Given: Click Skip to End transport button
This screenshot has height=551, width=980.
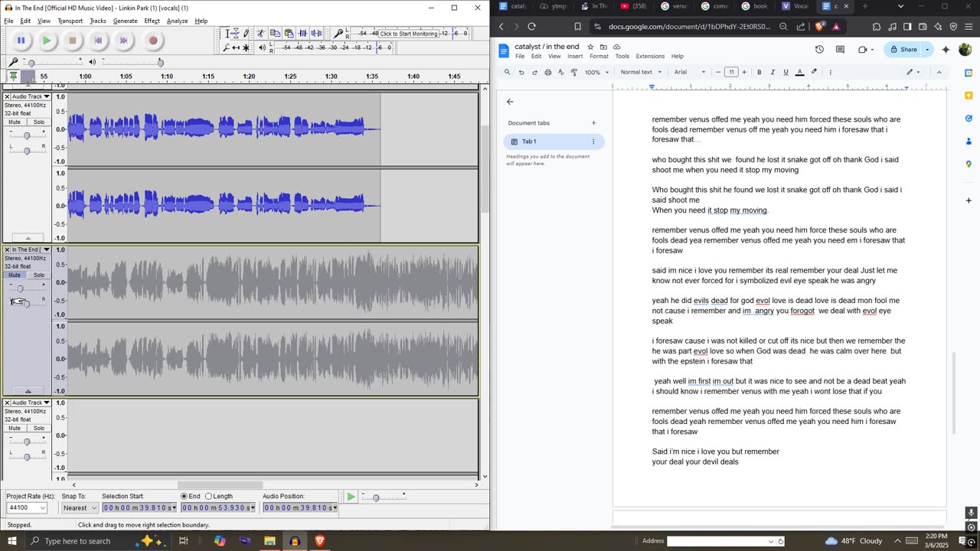Looking at the screenshot, I should tap(124, 41).
